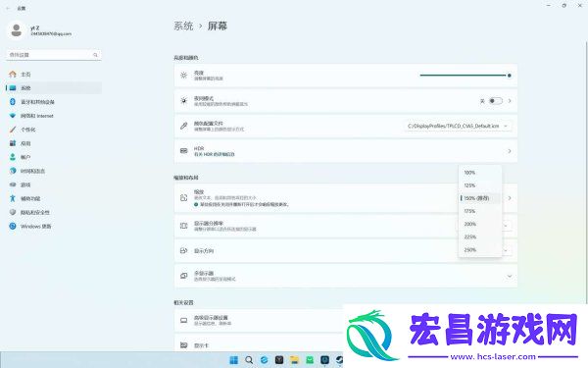This screenshot has height=368, width=588.
Task: Open custom 缩放 scaling via the chevron
Action: 510,198
